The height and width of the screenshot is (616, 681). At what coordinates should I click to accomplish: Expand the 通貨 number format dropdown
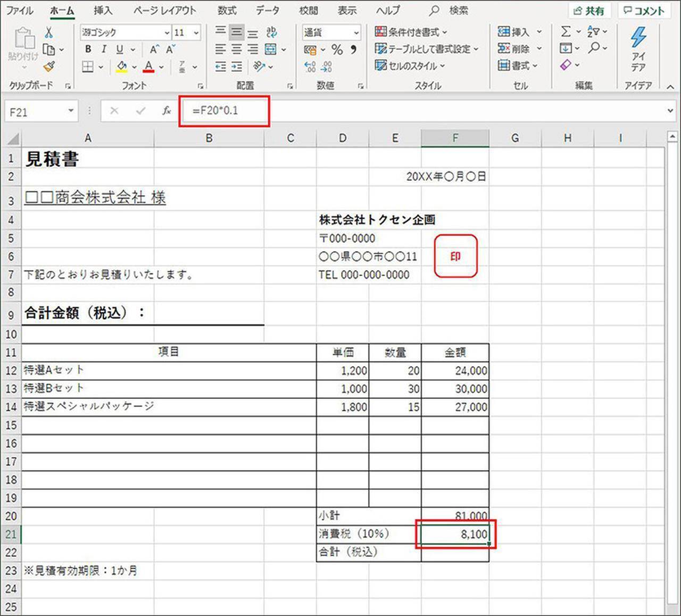[356, 32]
